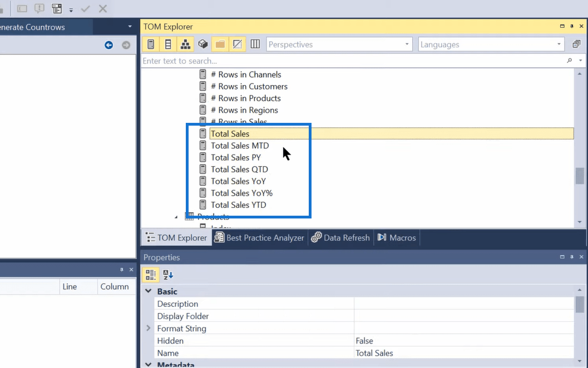Close the bottom-left messages panel
This screenshot has width=588, height=368.
coord(131,270)
